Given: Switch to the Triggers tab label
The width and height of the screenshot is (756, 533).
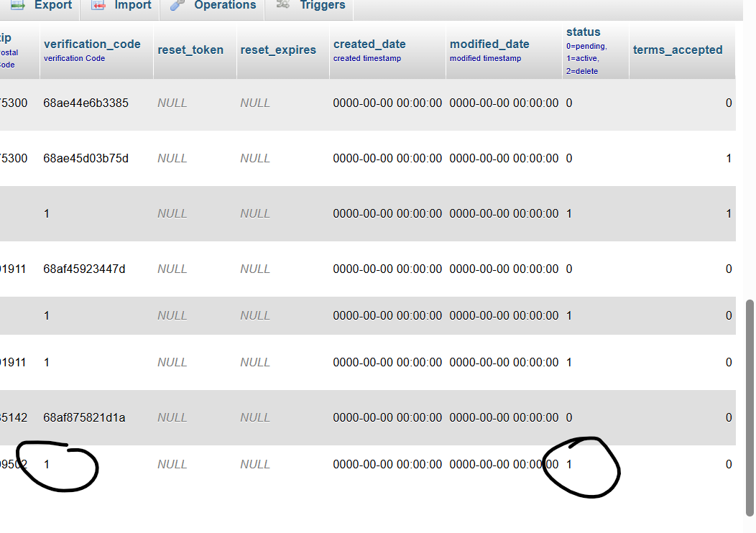Looking at the screenshot, I should pos(322,5).
